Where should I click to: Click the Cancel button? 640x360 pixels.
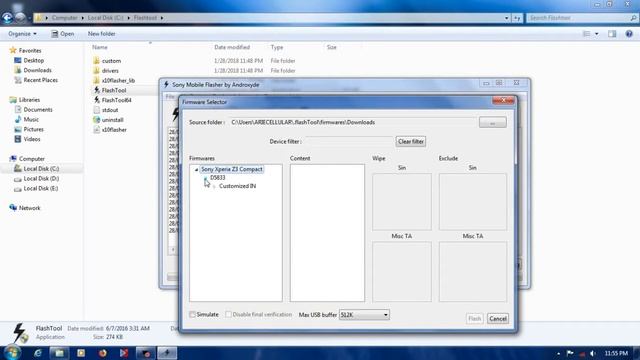498,318
